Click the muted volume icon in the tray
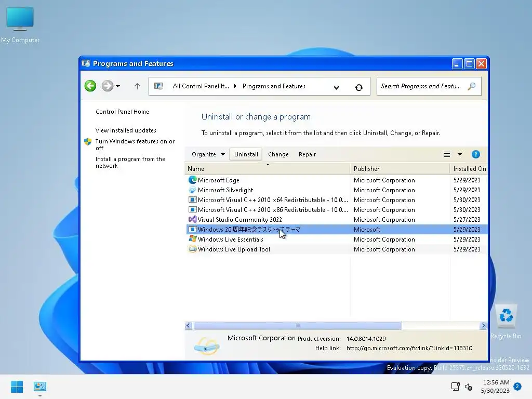The height and width of the screenshot is (399, 532). [469, 387]
